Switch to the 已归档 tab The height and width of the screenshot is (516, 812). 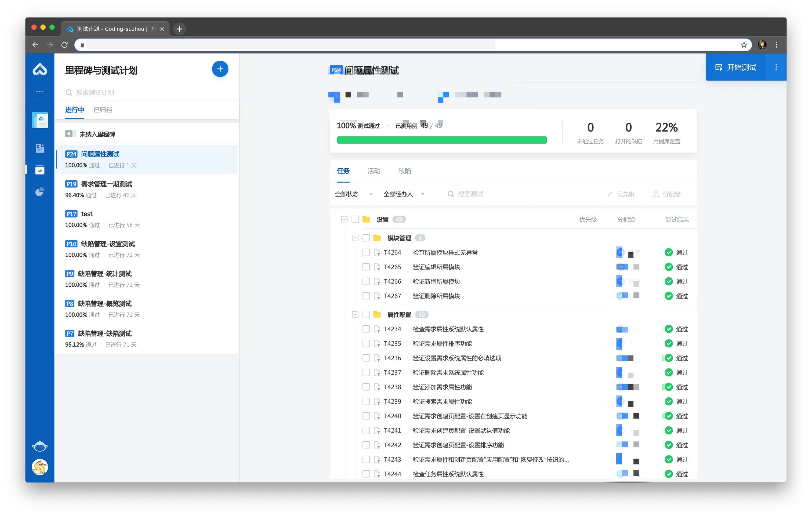tap(103, 110)
